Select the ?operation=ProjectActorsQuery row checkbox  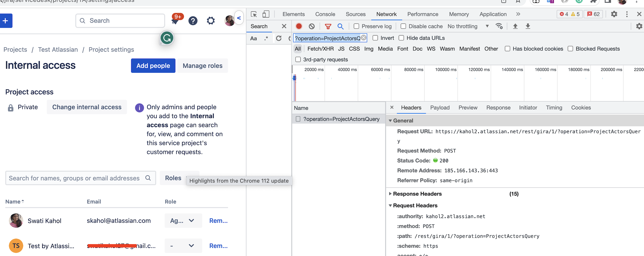pos(298,119)
